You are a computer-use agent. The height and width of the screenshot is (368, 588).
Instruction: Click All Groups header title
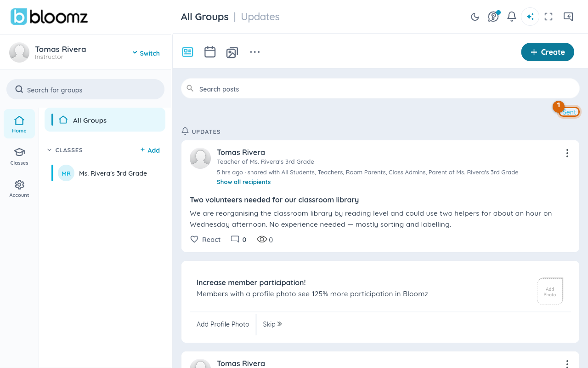(x=204, y=17)
